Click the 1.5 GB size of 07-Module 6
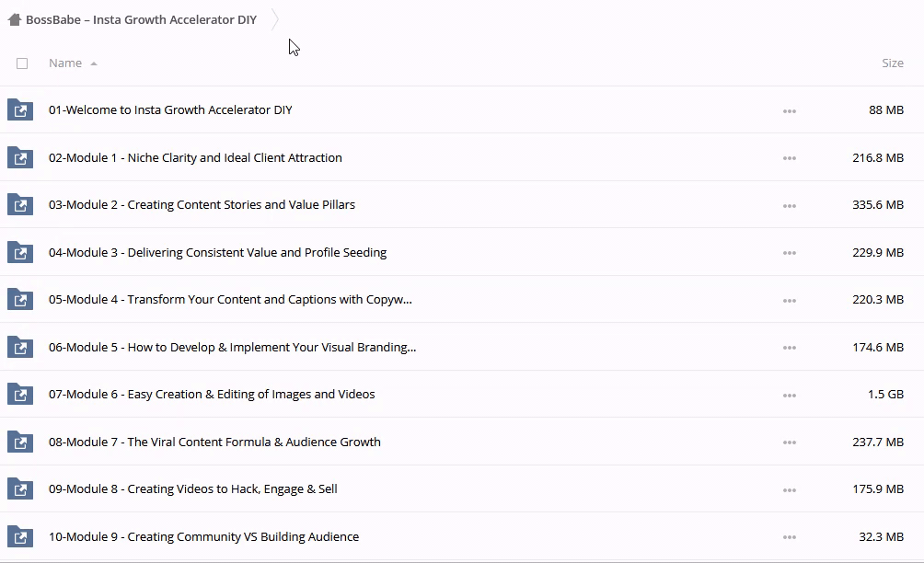Screen dimensions: 924x563 pyautogui.click(x=885, y=395)
